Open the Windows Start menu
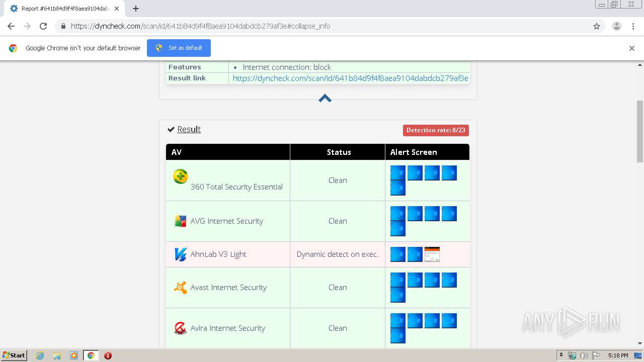Viewport: 644px width, 362px height. coord(14,355)
